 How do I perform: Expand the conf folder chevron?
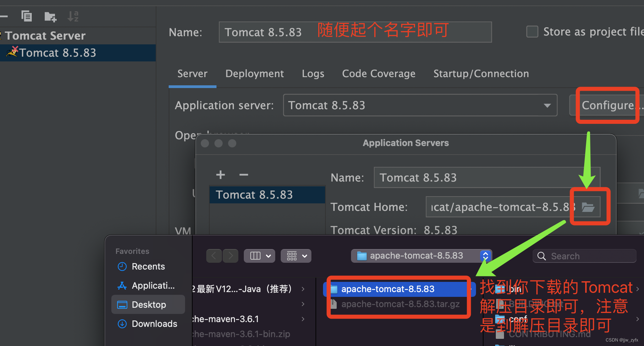coord(638,319)
